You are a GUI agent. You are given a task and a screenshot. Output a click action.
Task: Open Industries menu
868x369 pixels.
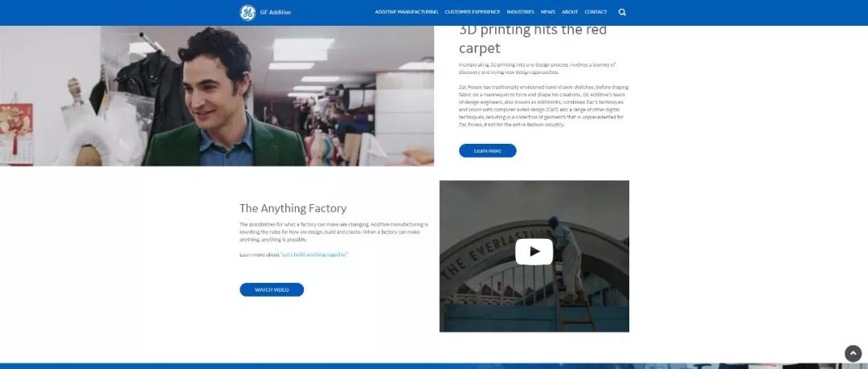click(520, 12)
